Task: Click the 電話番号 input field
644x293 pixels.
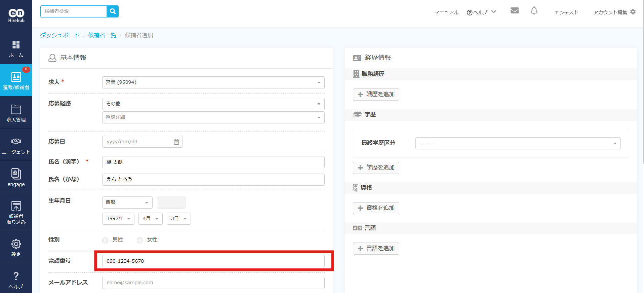Action: 213,261
